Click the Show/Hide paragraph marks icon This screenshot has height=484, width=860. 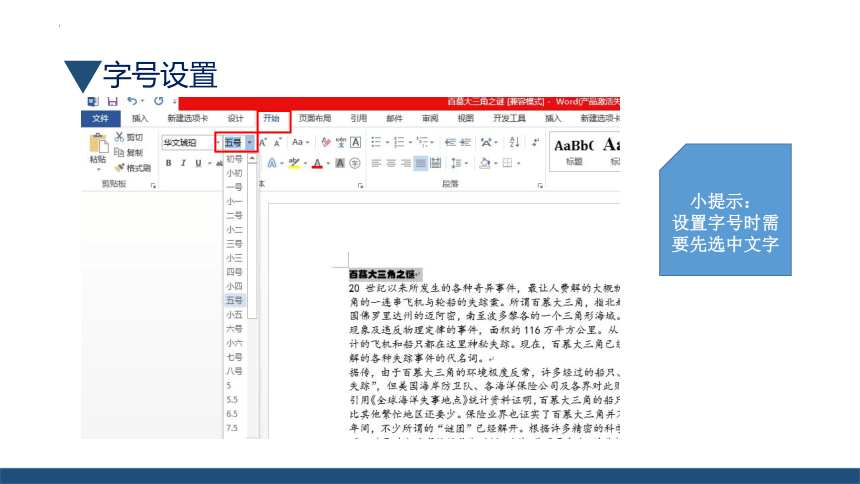pos(535,143)
